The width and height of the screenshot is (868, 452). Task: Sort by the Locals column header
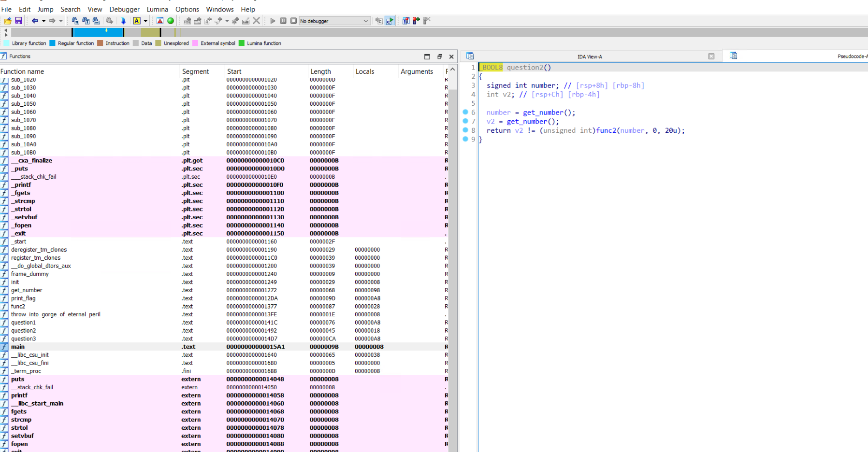(375, 71)
